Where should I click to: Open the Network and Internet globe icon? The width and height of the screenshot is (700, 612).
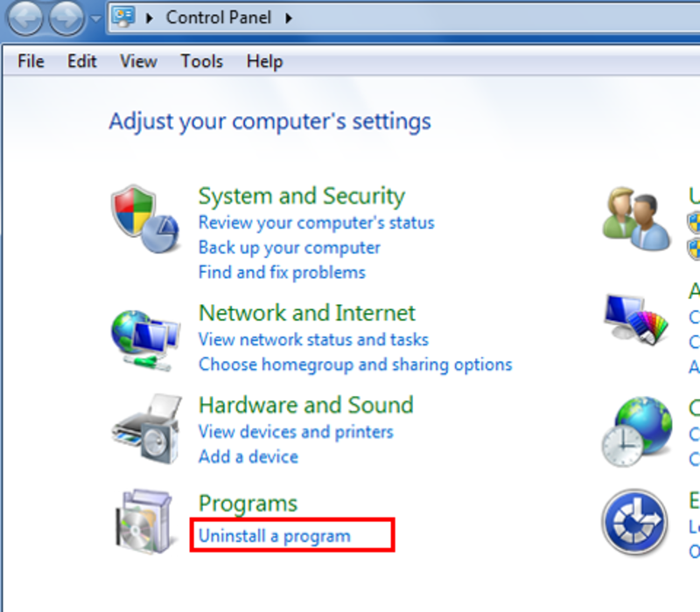(145, 340)
